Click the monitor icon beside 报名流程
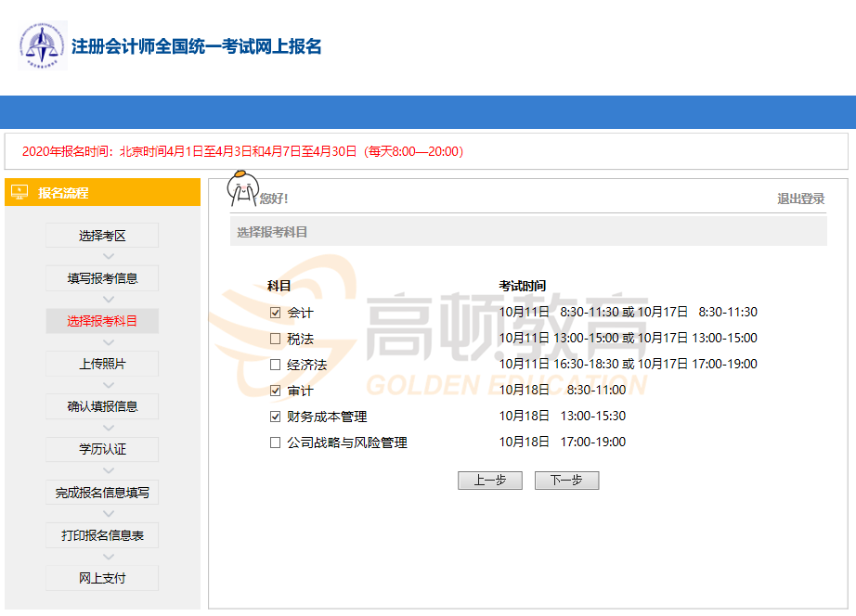856x616 pixels. click(x=19, y=192)
